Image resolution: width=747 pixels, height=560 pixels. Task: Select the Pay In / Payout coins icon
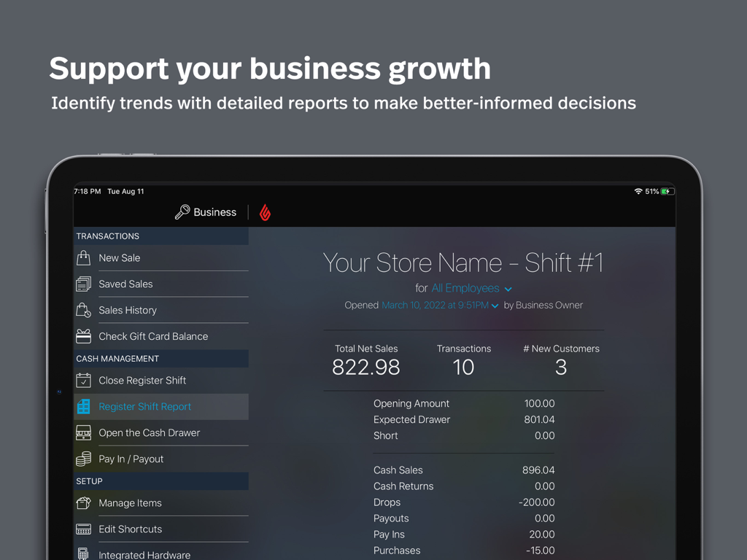coord(84,459)
